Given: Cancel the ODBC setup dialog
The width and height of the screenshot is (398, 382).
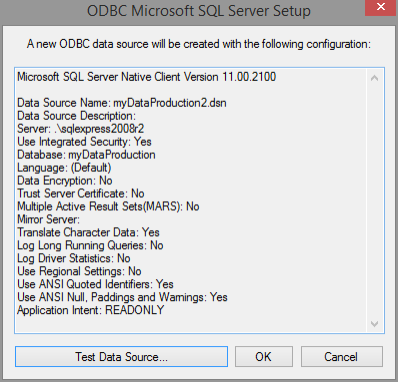Looking at the screenshot, I should pyautogui.click(x=342, y=357).
